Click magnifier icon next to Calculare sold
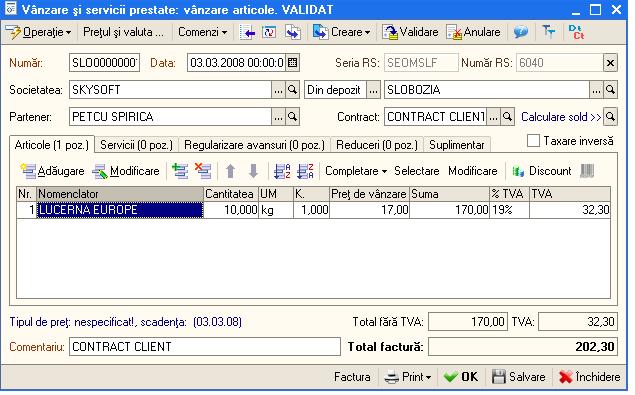This screenshot has height=395, width=635. pos(610,117)
